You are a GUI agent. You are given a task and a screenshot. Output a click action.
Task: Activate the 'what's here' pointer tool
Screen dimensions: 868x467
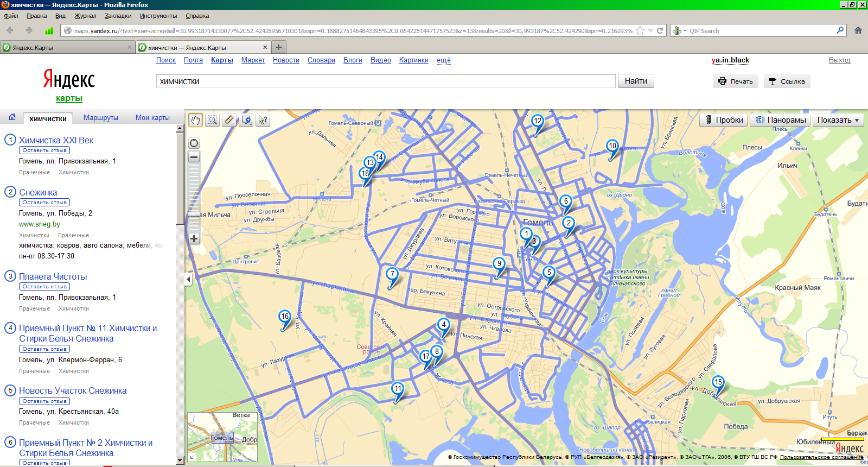(x=263, y=120)
